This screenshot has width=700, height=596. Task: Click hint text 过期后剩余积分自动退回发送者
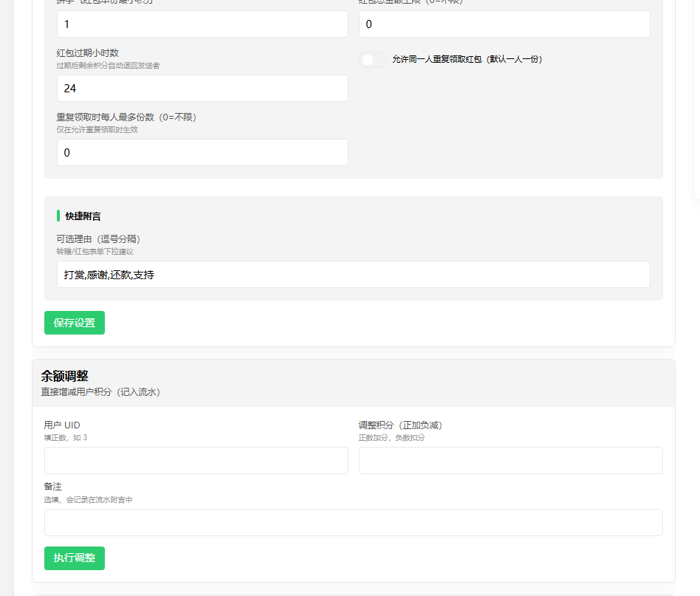[x=108, y=66]
